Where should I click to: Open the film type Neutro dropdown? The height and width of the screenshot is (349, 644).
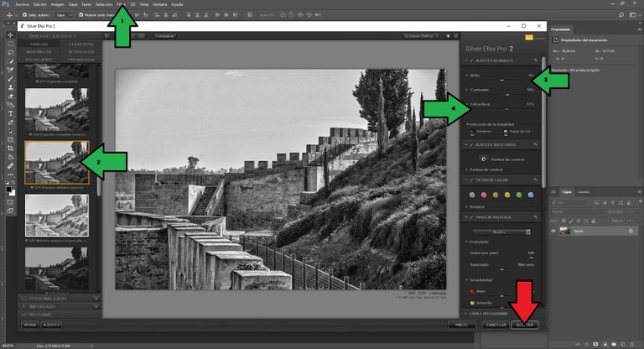tap(501, 232)
